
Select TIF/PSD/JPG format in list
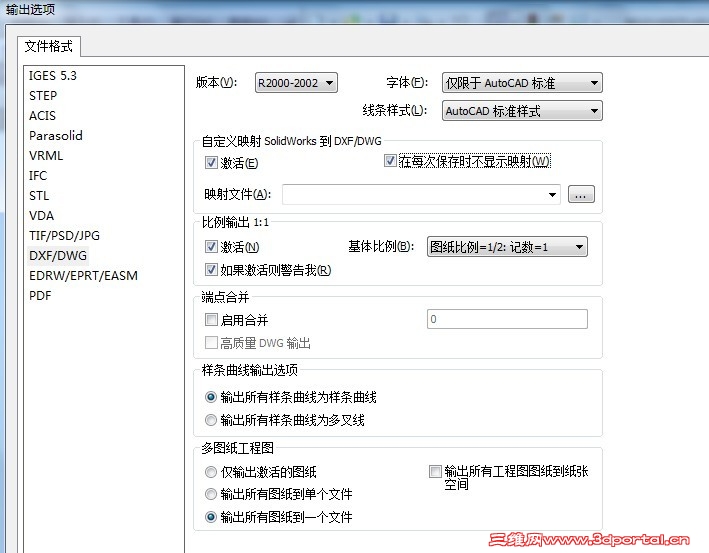64,236
